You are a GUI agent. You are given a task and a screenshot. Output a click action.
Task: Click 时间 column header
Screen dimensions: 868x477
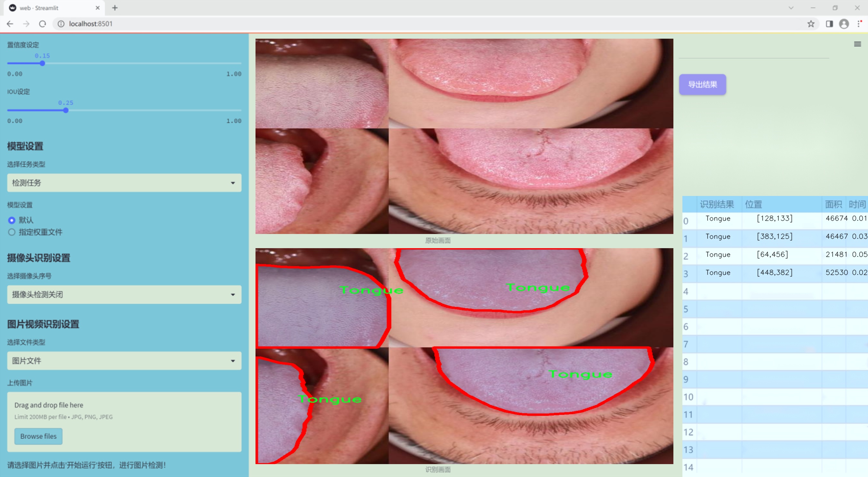[x=857, y=204]
